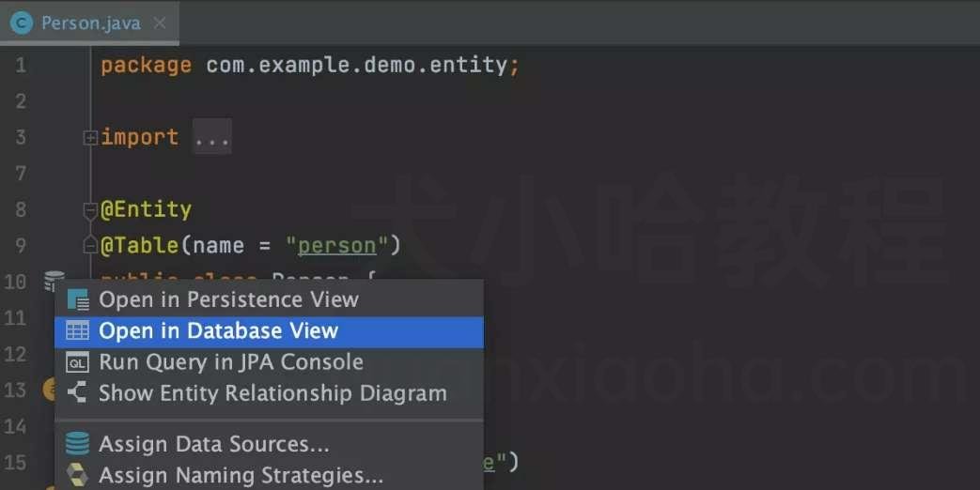
Task: Collapse the fold at the @Entity annotation
Action: (x=90, y=211)
